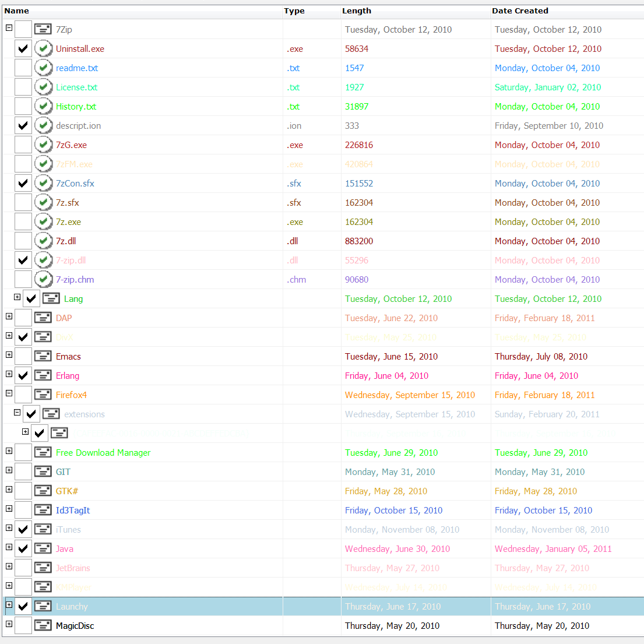Click the green check icon beside Uninstall.exe
This screenshot has width=644, height=644.
[43, 48]
